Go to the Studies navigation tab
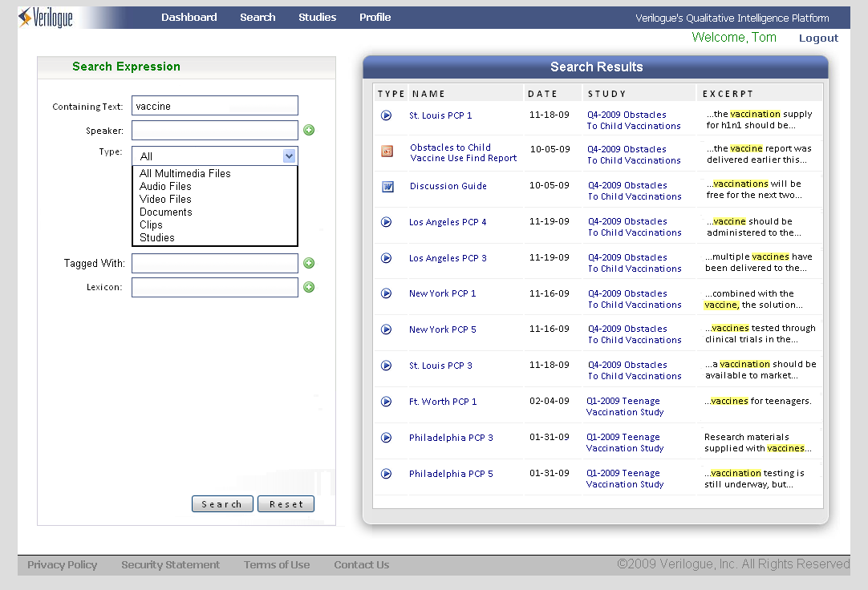 click(317, 18)
